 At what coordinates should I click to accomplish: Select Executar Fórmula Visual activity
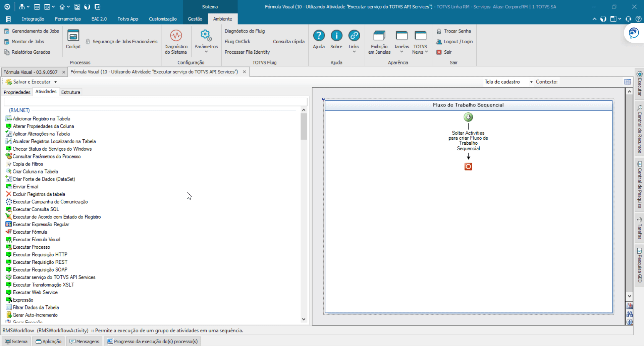pyautogui.click(x=33, y=240)
